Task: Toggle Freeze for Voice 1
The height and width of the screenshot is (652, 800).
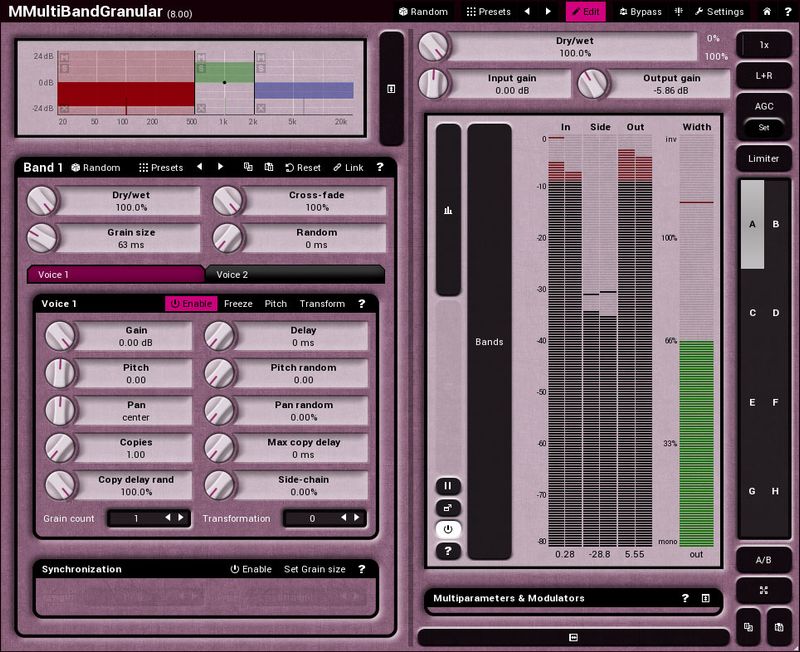Action: pos(238,304)
